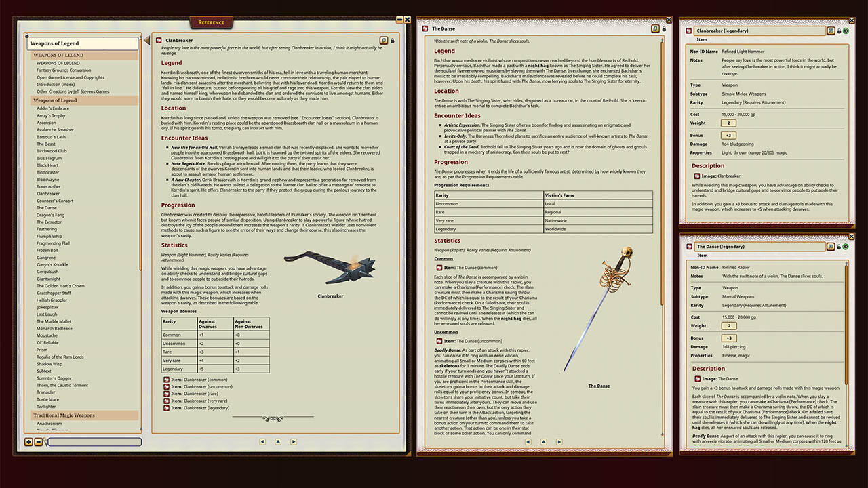Image resolution: width=868 pixels, height=488 pixels.
Task: Select Fantasy Grounds Conversion in the index
Action: (x=64, y=70)
